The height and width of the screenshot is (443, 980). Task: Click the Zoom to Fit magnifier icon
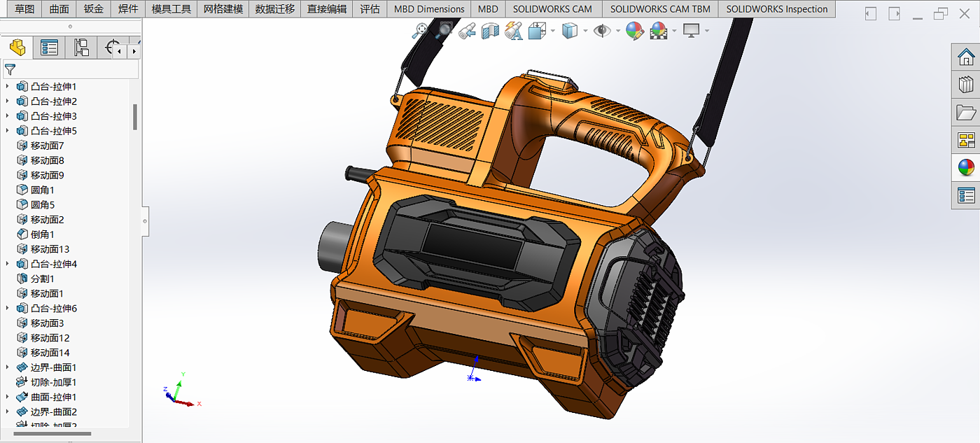tap(420, 31)
